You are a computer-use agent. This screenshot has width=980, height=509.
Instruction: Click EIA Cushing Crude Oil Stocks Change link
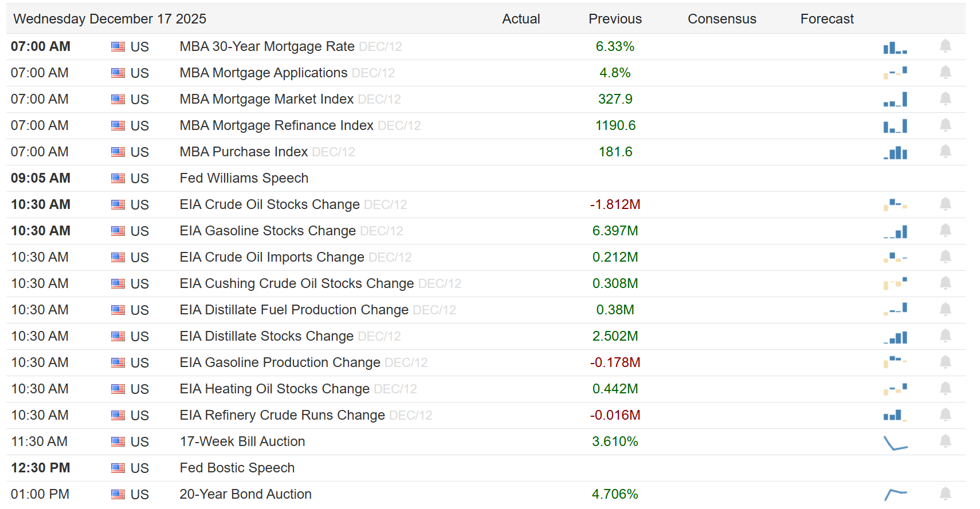click(x=296, y=283)
